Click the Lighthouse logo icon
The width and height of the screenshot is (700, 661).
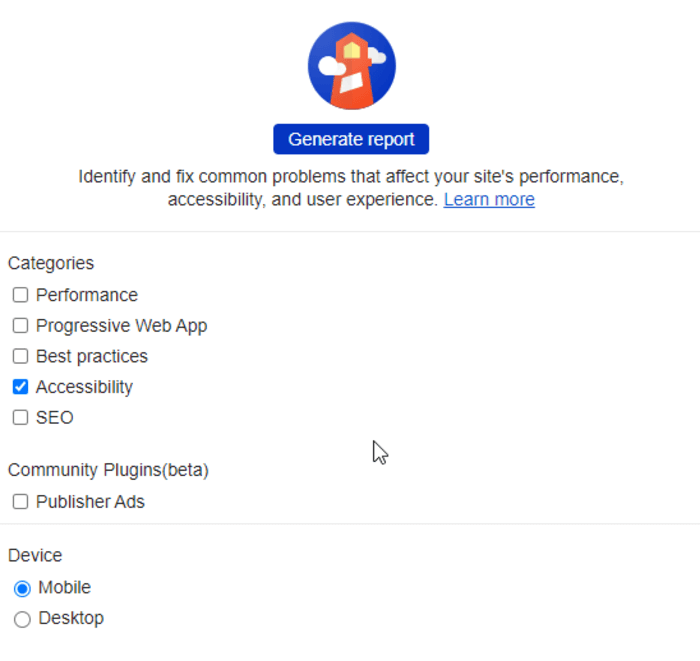[x=351, y=66]
